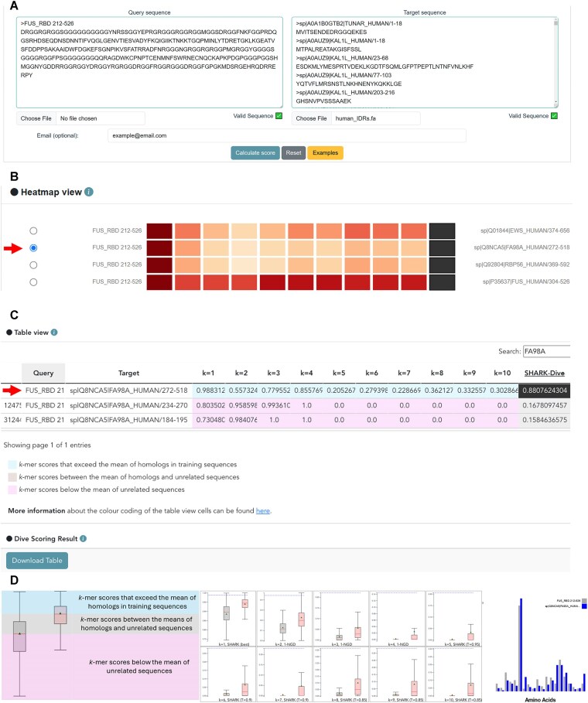
Task: Select target cell FA98A_HUMAN/184-195
Action: point(128,420)
